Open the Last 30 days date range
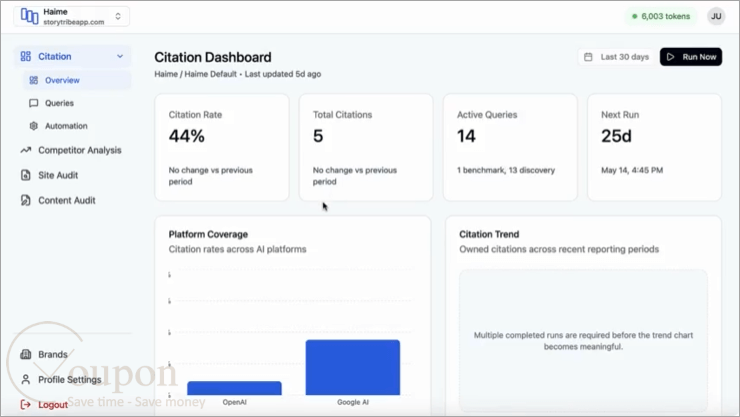 tap(616, 57)
